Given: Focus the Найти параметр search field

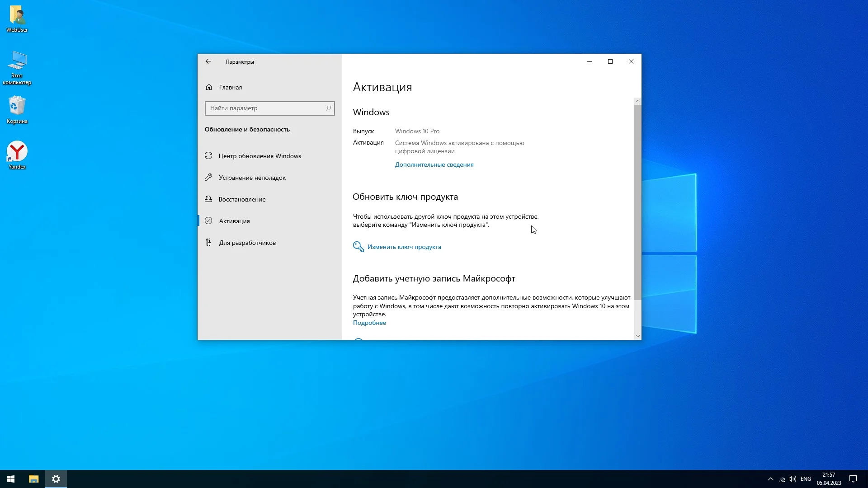Looking at the screenshot, I should [x=264, y=108].
